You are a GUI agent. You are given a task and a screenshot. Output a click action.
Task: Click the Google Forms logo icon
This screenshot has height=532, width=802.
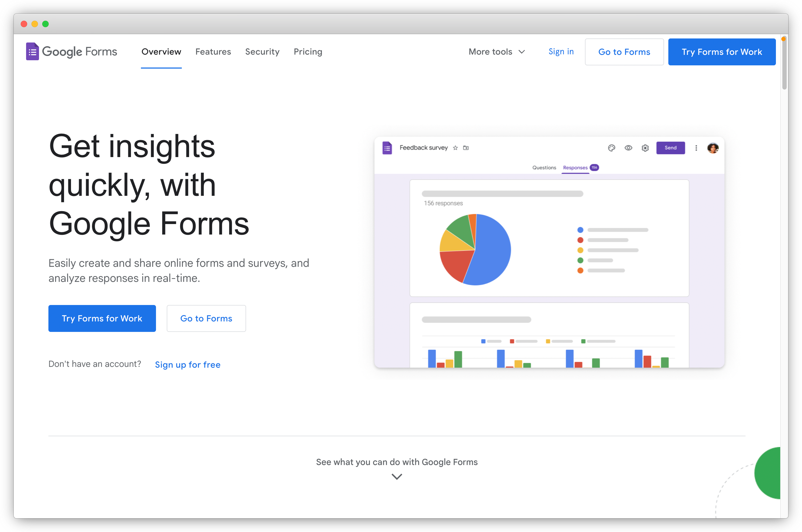(x=32, y=52)
